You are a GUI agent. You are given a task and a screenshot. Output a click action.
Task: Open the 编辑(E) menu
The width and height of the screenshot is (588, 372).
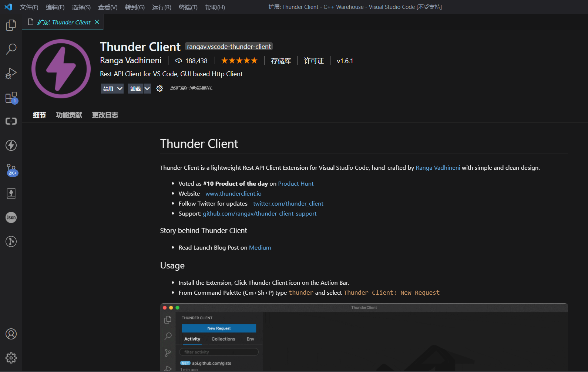(55, 7)
